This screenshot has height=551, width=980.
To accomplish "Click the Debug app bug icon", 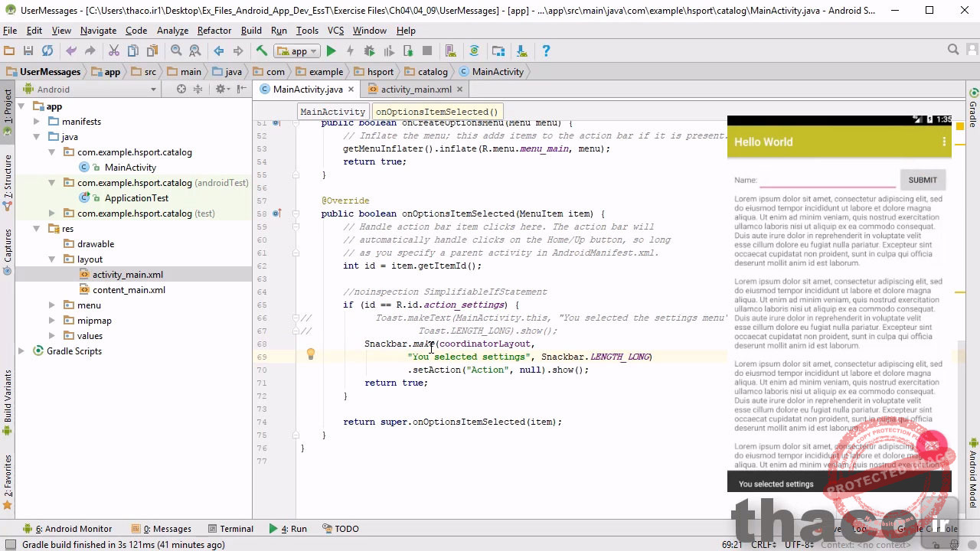I will pyautogui.click(x=369, y=51).
